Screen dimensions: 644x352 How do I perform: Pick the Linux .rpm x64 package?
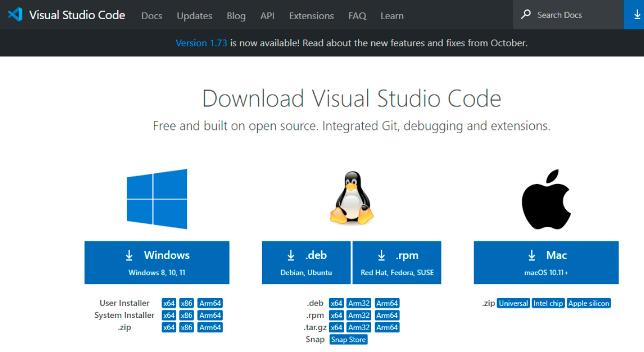pyautogui.click(x=337, y=315)
